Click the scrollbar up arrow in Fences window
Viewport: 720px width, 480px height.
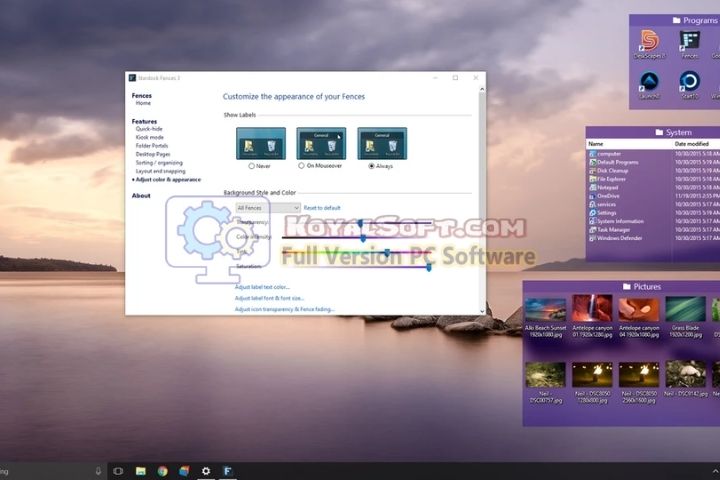(x=482, y=89)
